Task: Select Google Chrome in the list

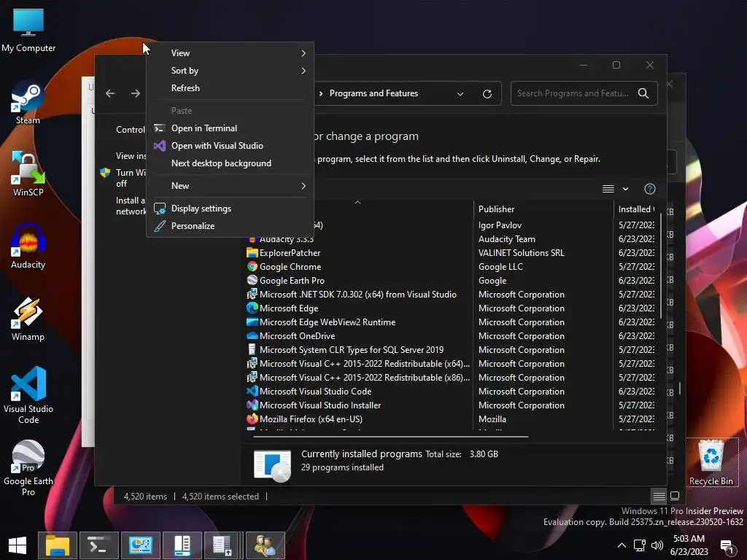Action: pyautogui.click(x=290, y=267)
